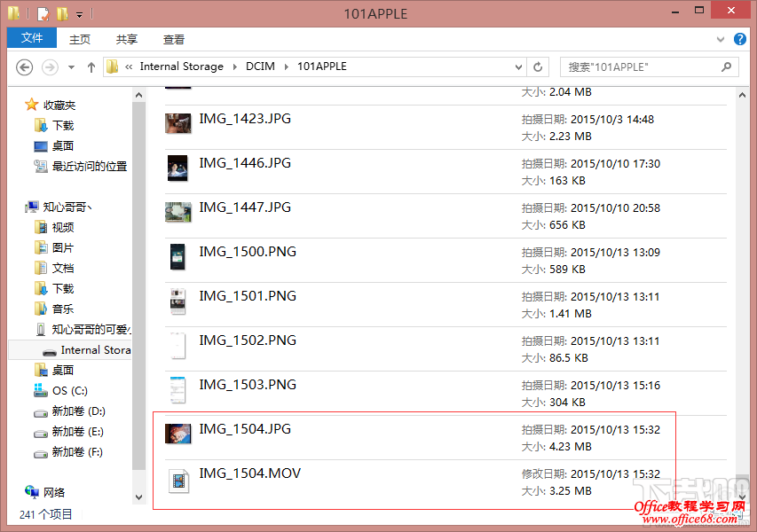Screen dimensions: 757x532
Task: Select the IMG_1504.MOV video icon
Action: 178,481
